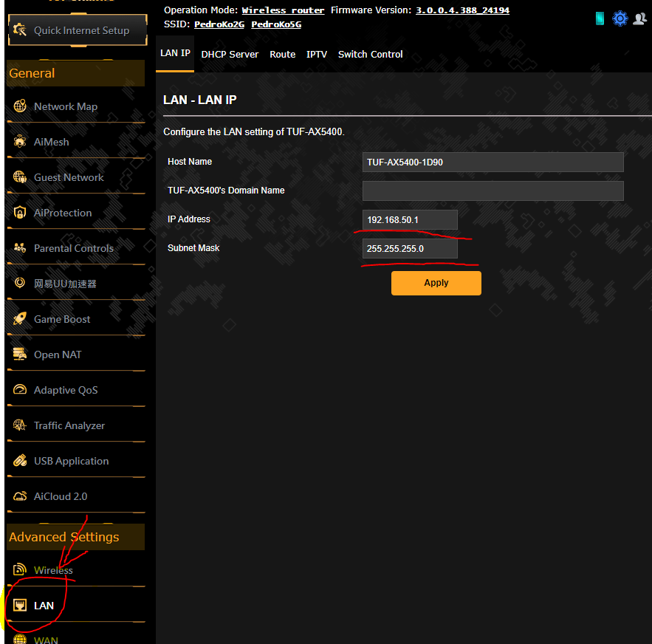This screenshot has width=652, height=644.
Task: Click the PedroKo5G SSID link
Action: (276, 24)
